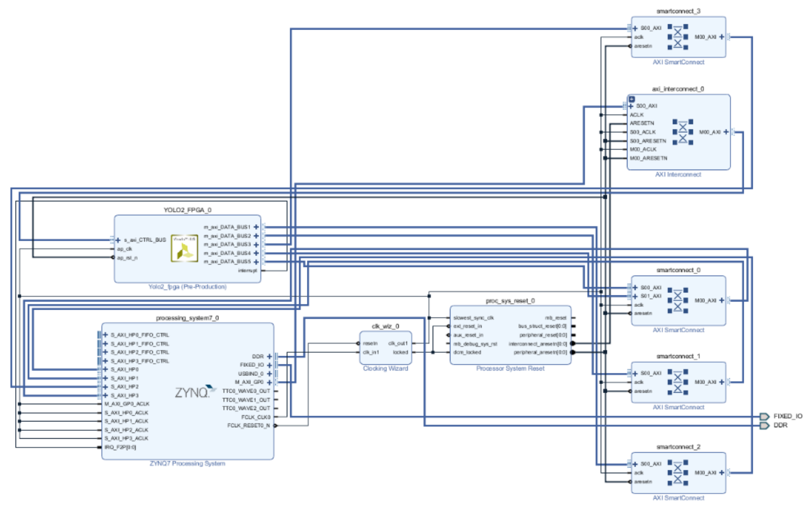This screenshot has width=812, height=506.
Task: Click the ZYNQ logo in processing_system7_0
Action: click(x=195, y=392)
